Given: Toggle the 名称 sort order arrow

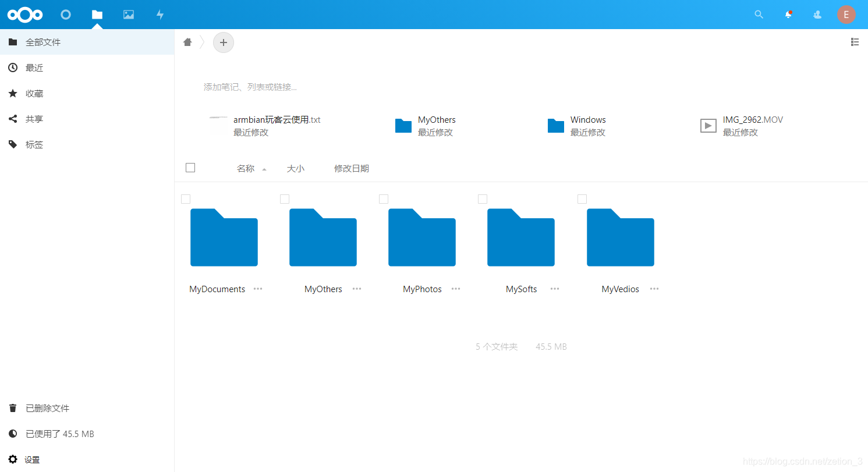Looking at the screenshot, I should tap(263, 169).
